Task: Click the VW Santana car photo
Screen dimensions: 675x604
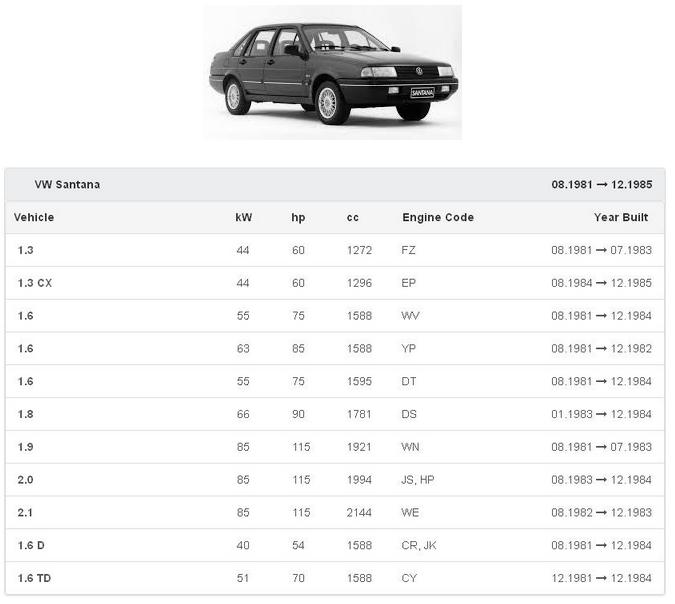Action: [x=332, y=73]
